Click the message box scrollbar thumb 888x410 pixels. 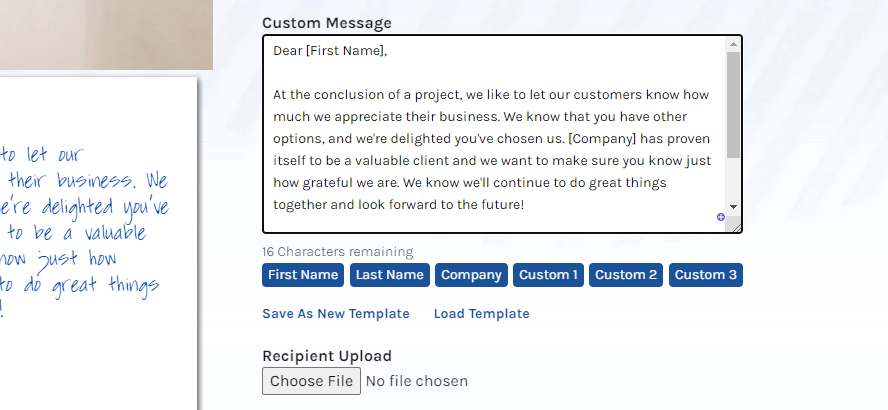point(733,105)
